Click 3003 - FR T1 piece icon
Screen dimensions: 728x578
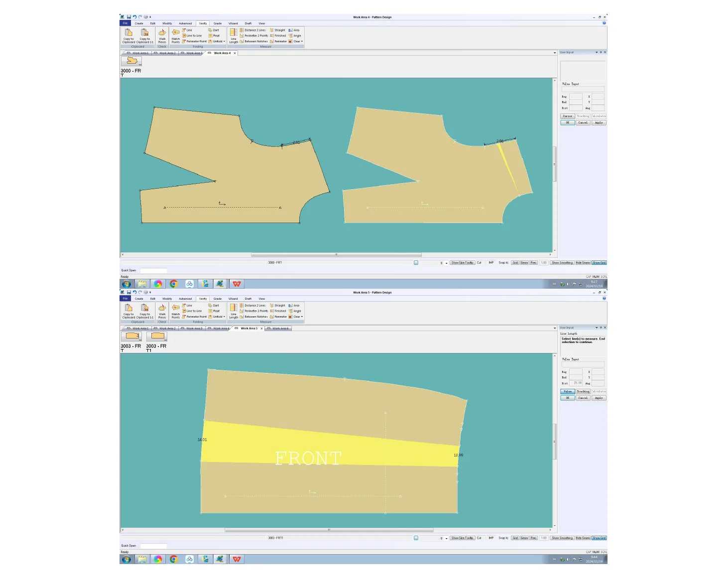pos(156,336)
